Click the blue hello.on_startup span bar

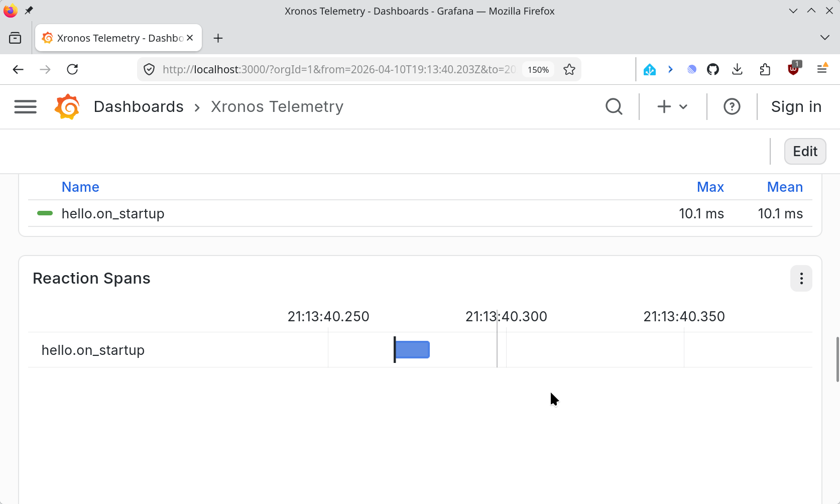click(x=412, y=350)
